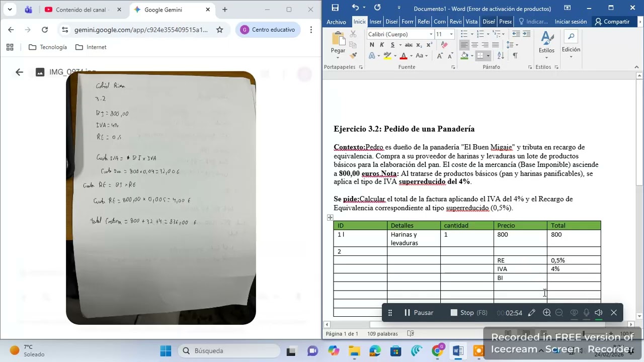Open Chrome tab search chevron
The image size is (644, 362).
[x=10, y=10]
